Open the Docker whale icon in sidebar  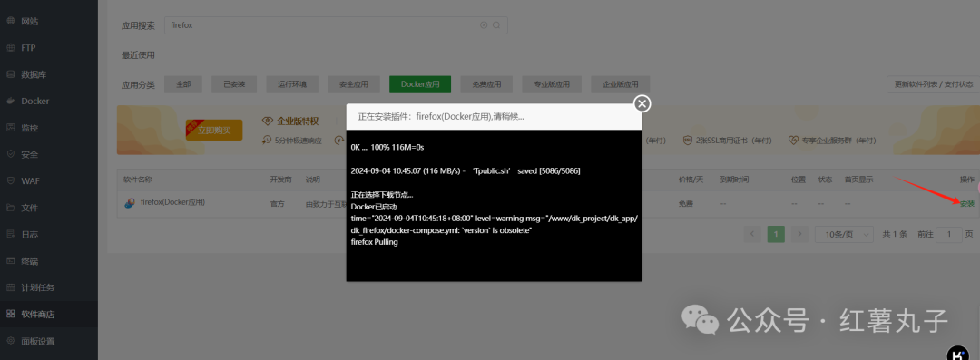10,101
